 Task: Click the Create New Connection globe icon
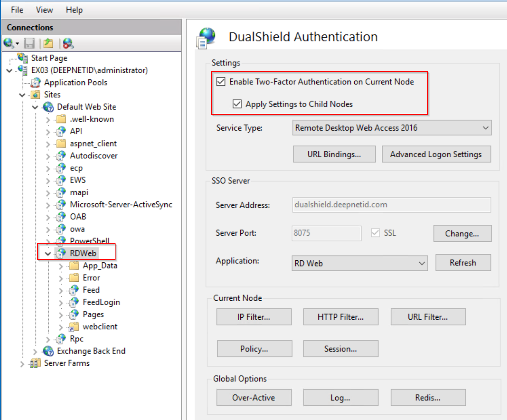(x=9, y=43)
